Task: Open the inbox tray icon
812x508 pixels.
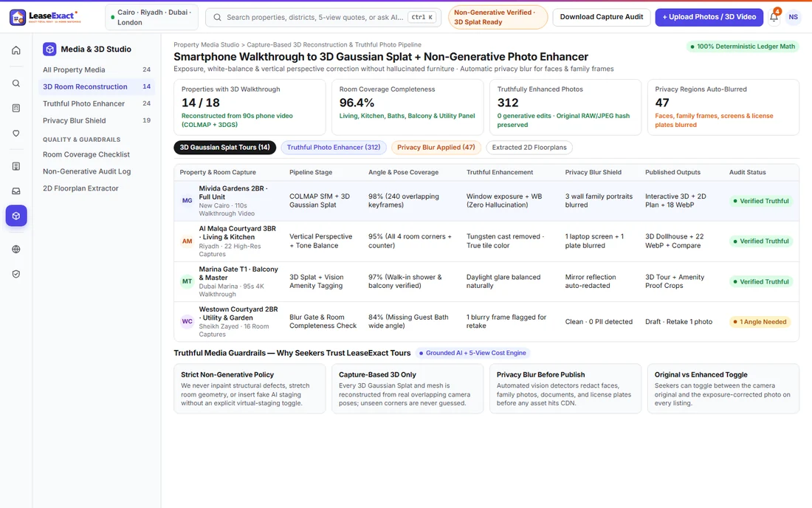Action: [x=16, y=191]
